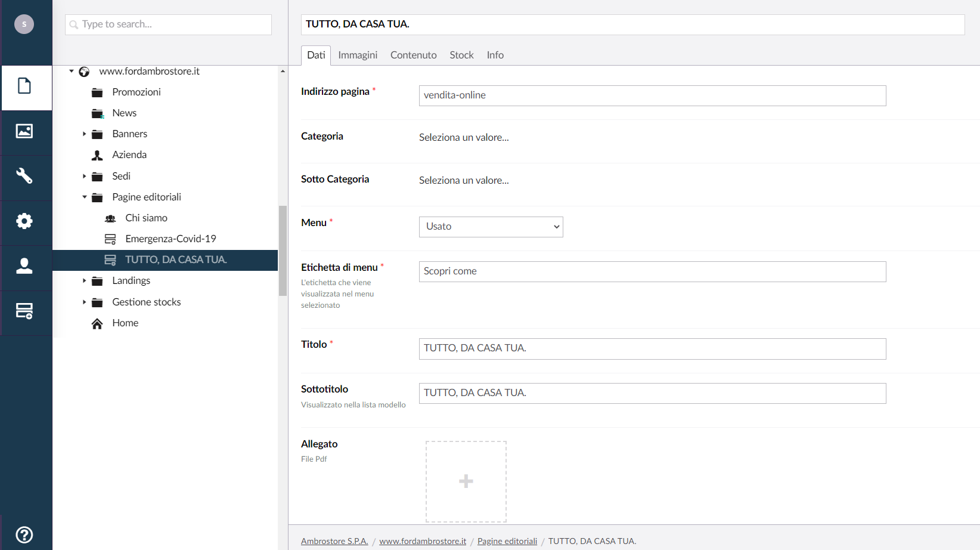Open the Media section image icon

click(24, 131)
